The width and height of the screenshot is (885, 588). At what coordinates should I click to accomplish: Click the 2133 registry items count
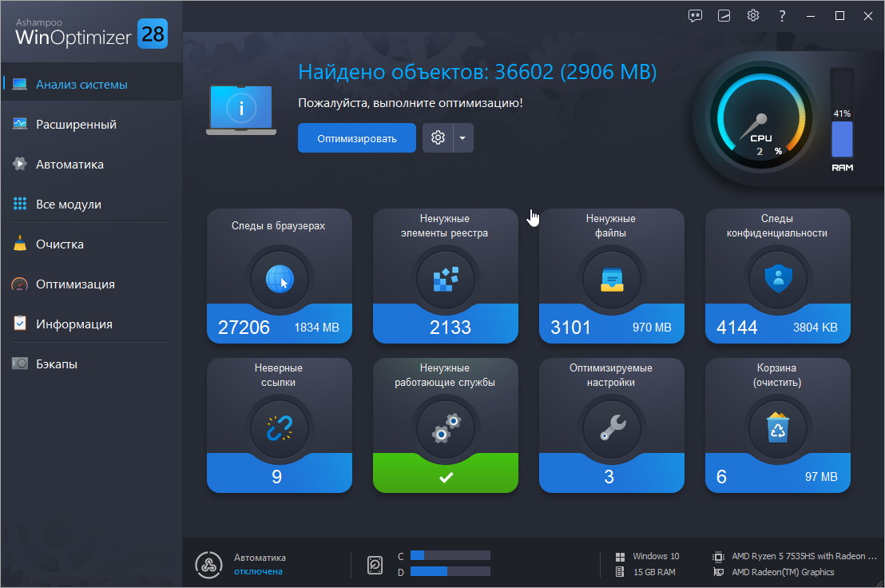450,328
